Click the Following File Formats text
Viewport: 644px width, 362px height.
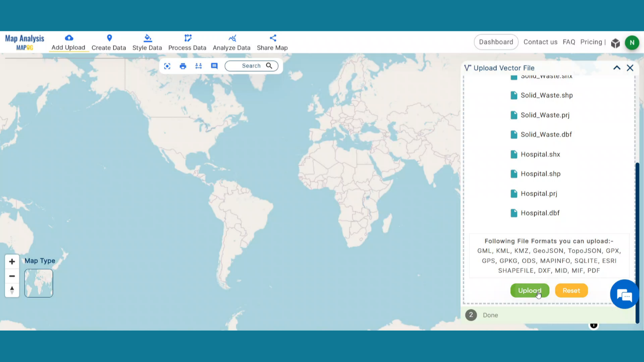tap(549, 241)
